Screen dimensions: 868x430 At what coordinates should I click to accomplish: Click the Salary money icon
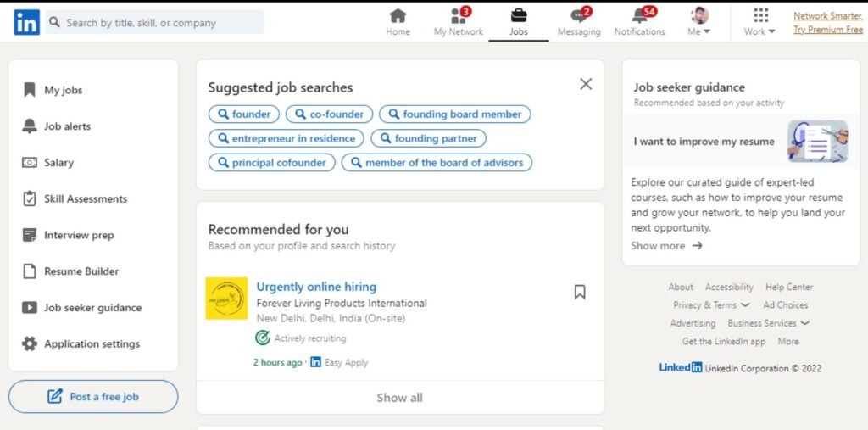(x=30, y=162)
